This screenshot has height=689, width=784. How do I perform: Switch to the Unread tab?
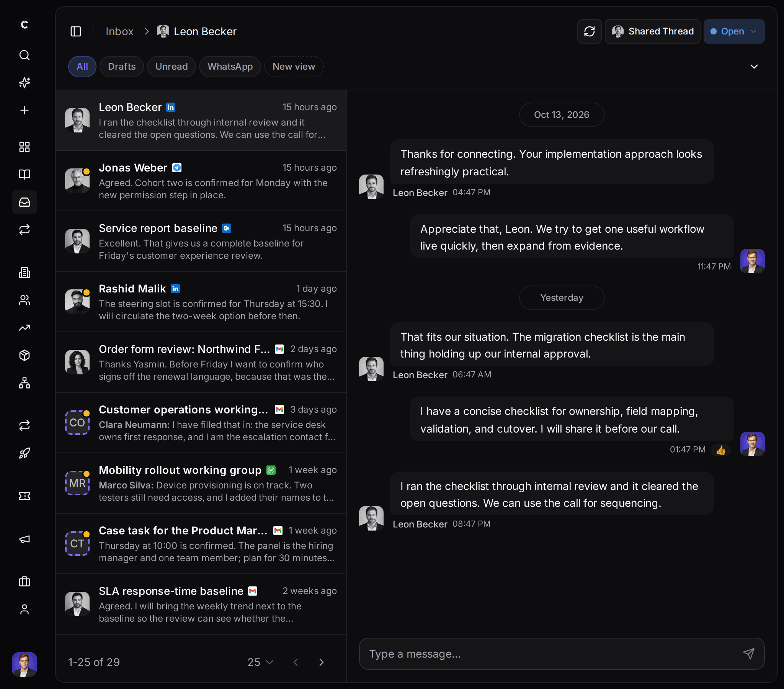click(171, 67)
